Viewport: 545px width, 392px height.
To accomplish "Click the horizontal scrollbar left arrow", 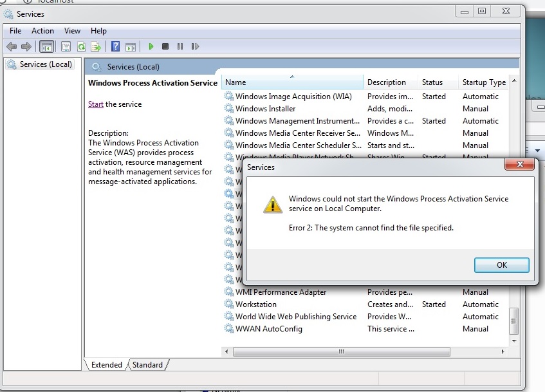I will pyautogui.click(x=226, y=351).
